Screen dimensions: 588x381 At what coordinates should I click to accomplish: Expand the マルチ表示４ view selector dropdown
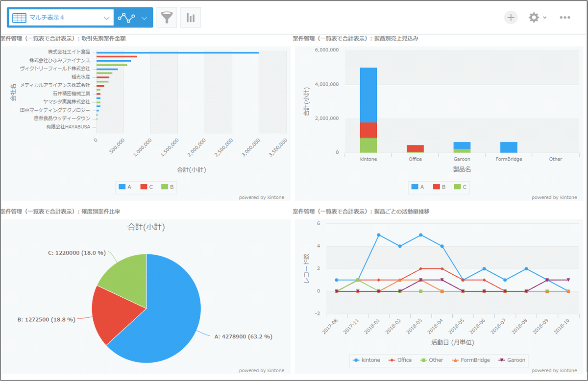[x=107, y=18]
